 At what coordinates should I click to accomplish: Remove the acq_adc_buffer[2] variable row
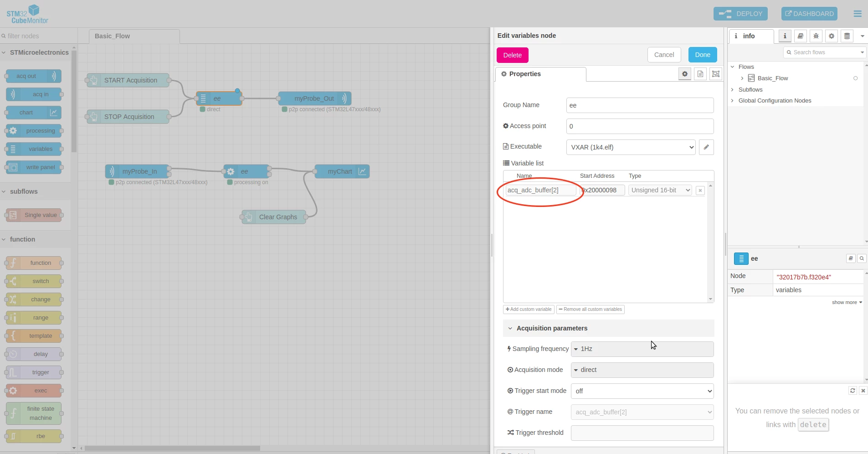(x=700, y=191)
